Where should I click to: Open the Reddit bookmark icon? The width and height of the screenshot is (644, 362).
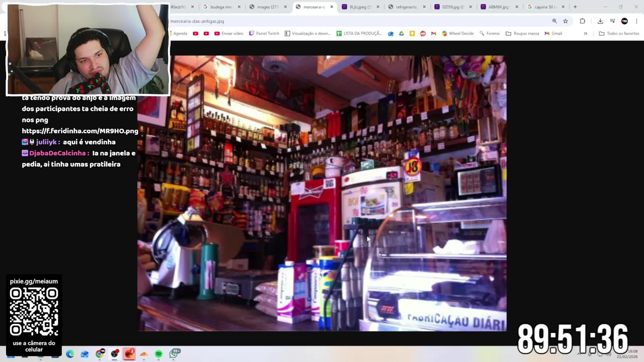point(423,34)
